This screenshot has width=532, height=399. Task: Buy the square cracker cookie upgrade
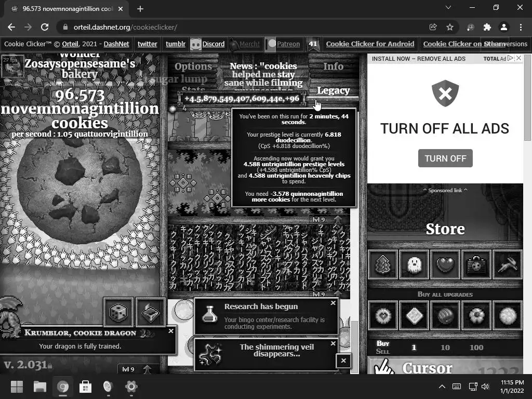click(414, 315)
